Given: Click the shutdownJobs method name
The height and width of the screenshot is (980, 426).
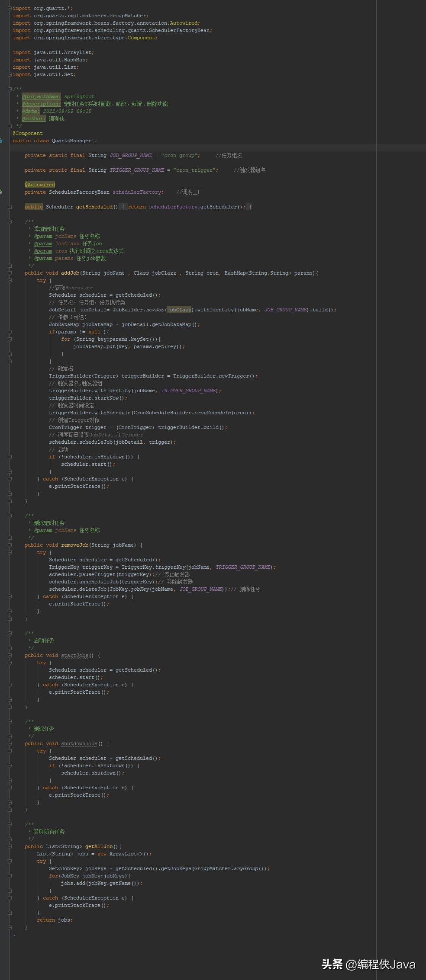Looking at the screenshot, I should coord(79,743).
